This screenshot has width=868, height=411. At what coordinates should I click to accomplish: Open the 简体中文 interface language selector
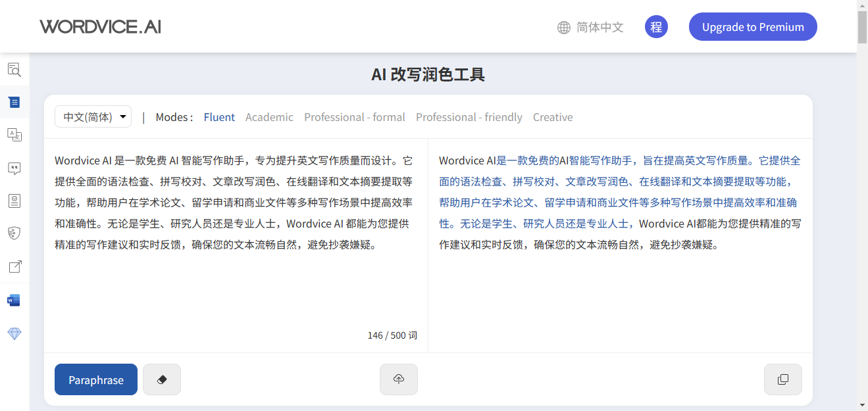coord(600,28)
